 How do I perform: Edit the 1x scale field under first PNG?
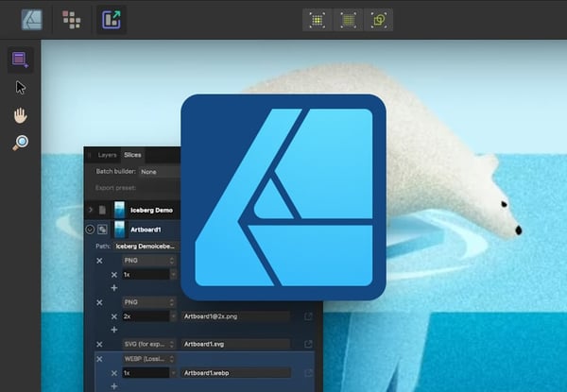[146, 275]
